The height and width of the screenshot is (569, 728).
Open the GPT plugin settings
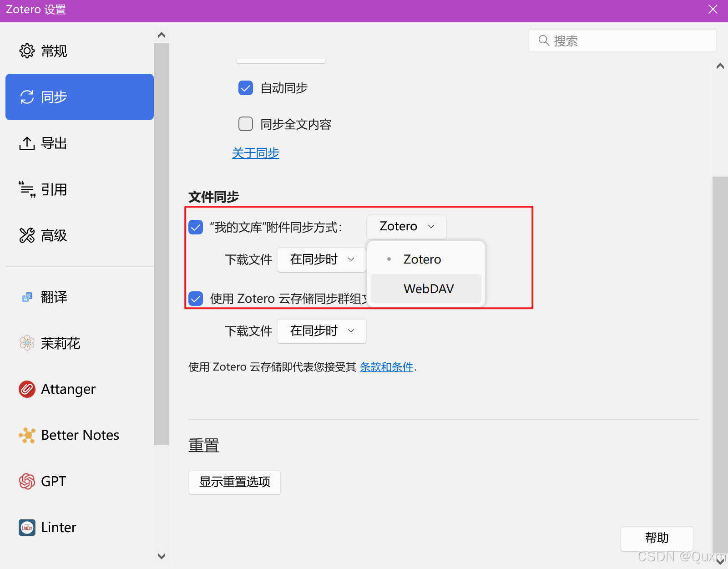[80, 481]
